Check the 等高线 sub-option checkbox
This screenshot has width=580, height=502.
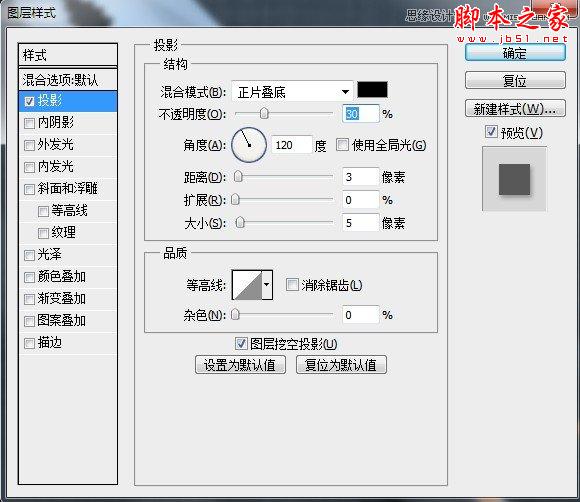pyautogui.click(x=43, y=211)
